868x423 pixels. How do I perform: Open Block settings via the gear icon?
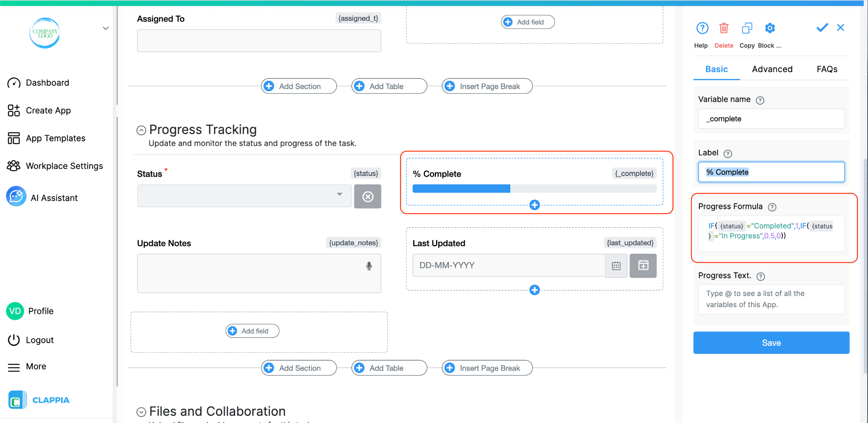point(770,28)
